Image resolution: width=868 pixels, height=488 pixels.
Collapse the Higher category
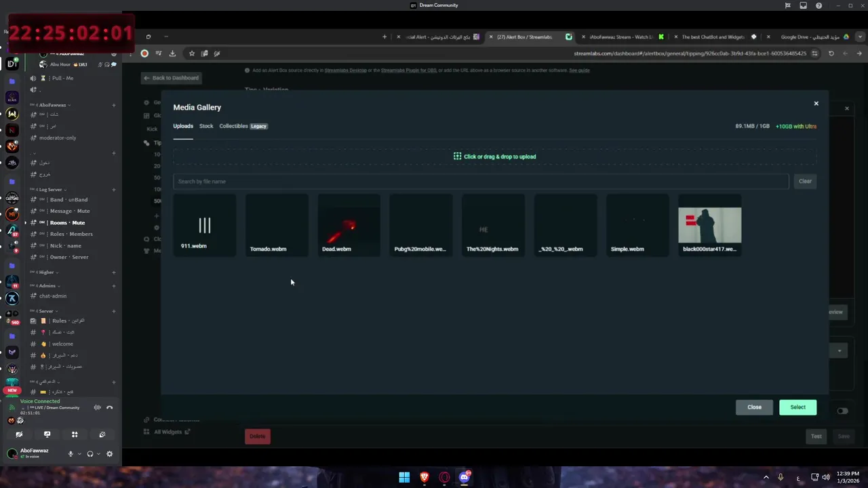46,272
